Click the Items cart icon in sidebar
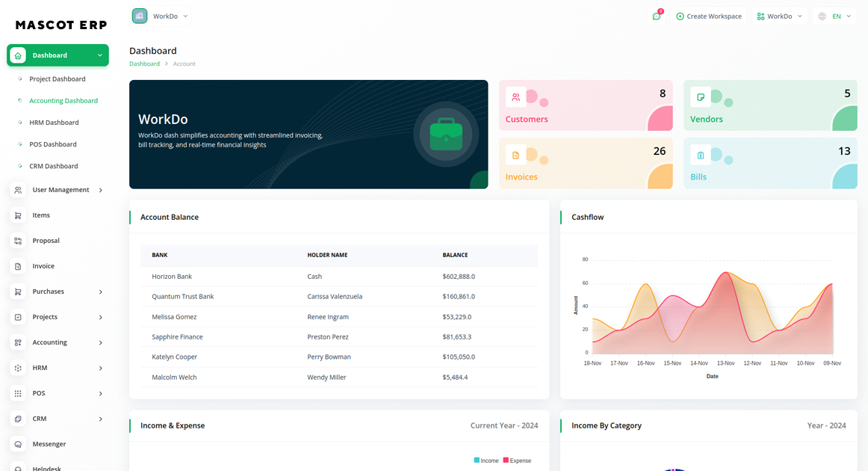The width and height of the screenshot is (868, 471). pyautogui.click(x=18, y=215)
